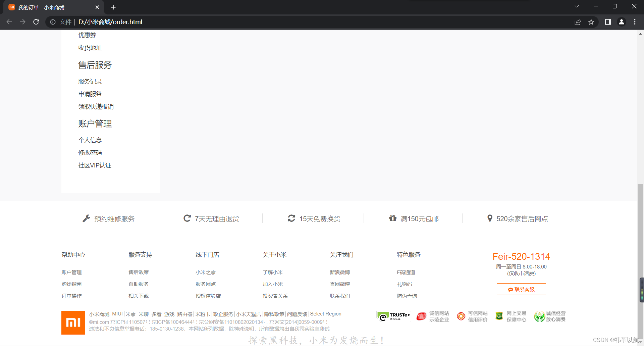Screen dimensions: 644x346
Task: Click 防伪查询 in the footer
Action: click(407, 296)
